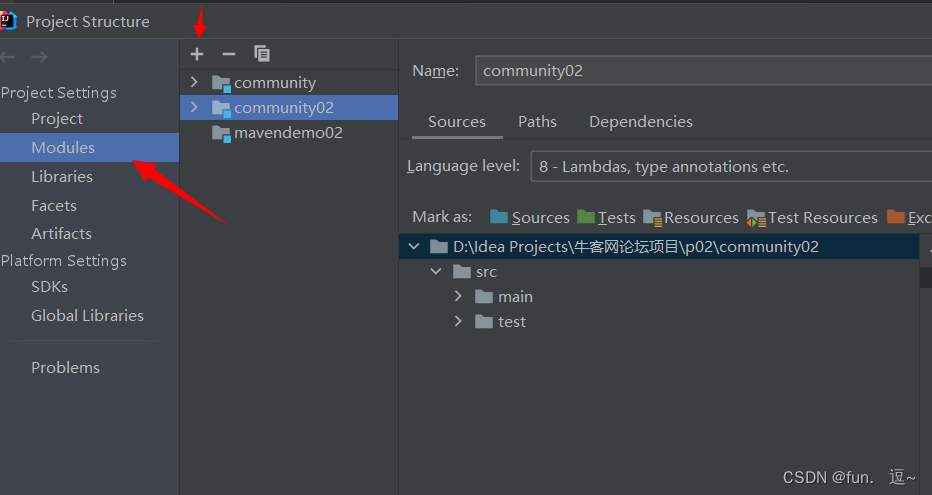Select the community02 module name
The image size is (932, 495).
(284, 108)
